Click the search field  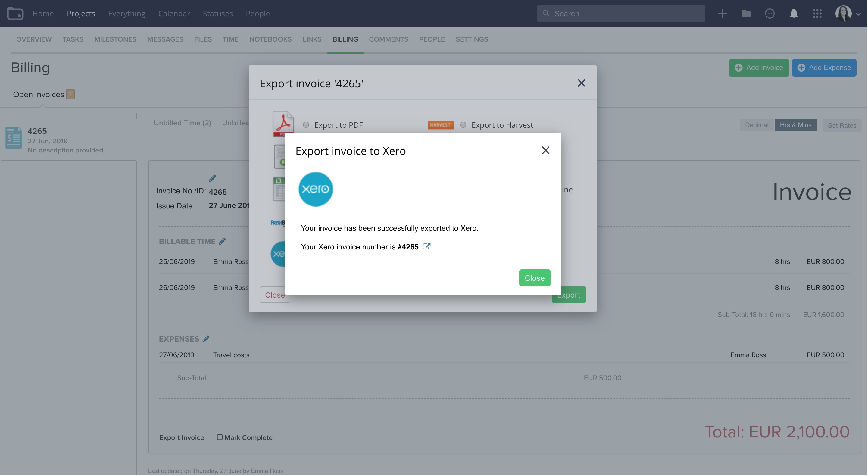click(621, 14)
